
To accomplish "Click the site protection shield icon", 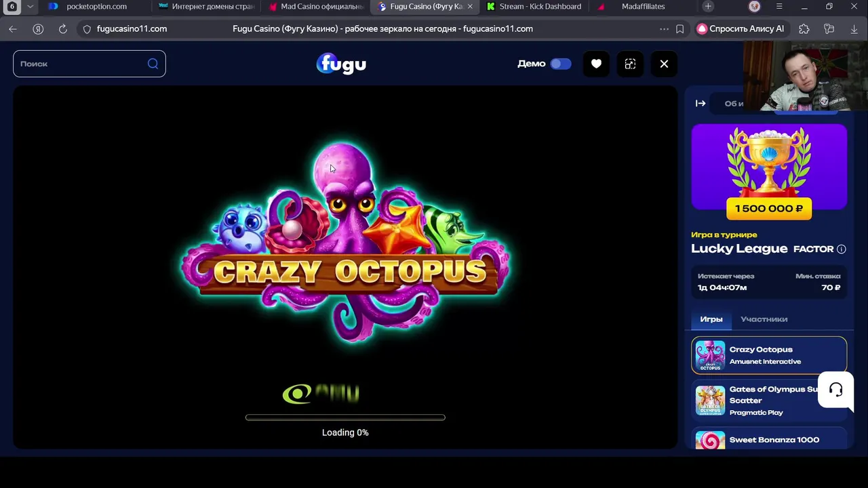I will 87,29.
